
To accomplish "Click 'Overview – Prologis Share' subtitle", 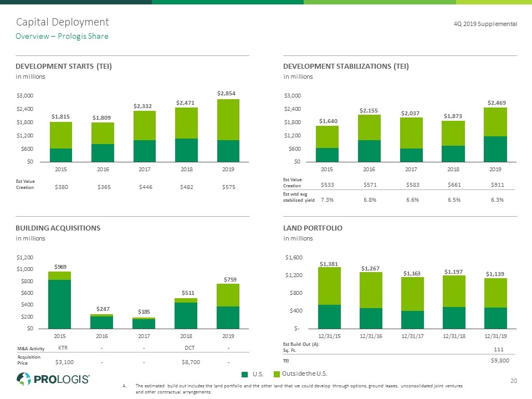I will [x=62, y=37].
